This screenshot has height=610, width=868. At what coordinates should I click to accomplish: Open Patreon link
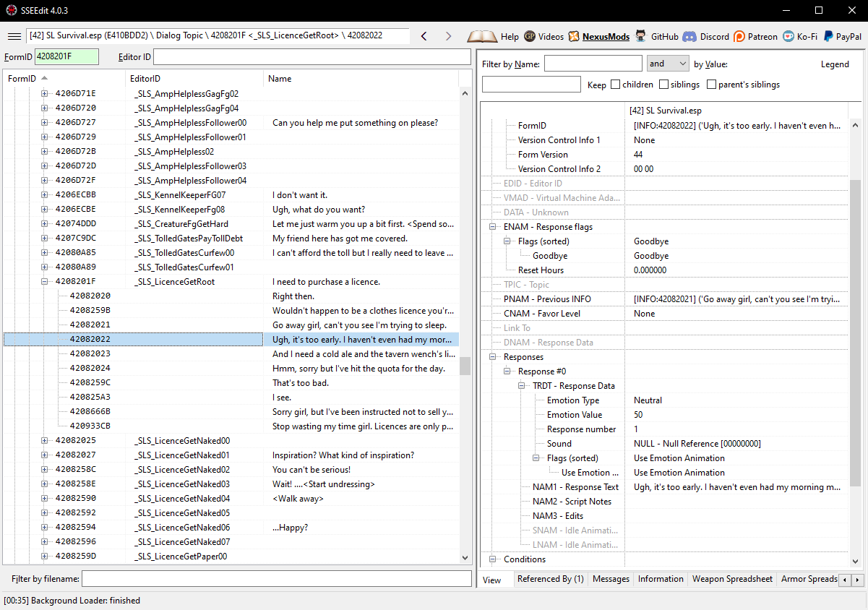[x=755, y=36]
